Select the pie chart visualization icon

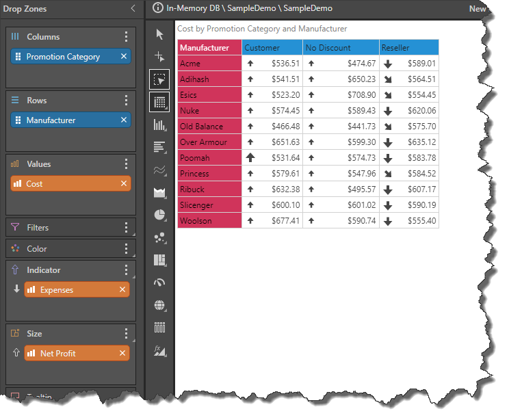tap(160, 215)
